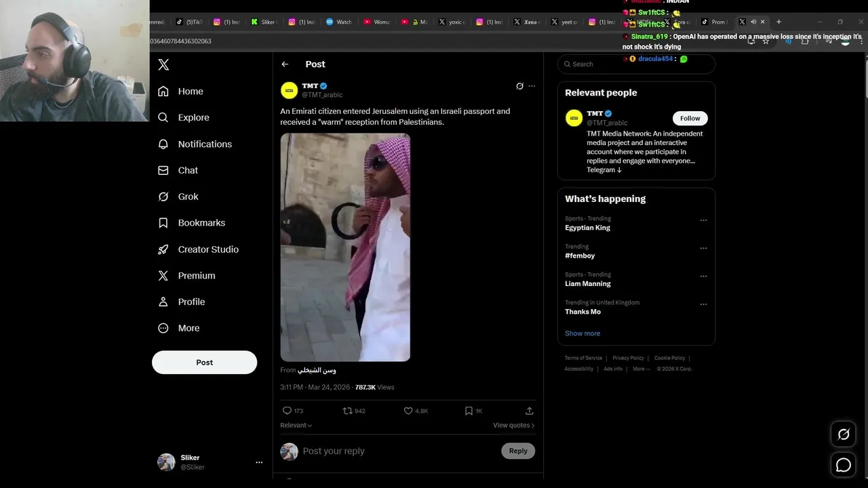This screenshot has height=488, width=868.
Task: Play the video in the post
Action: (x=345, y=247)
